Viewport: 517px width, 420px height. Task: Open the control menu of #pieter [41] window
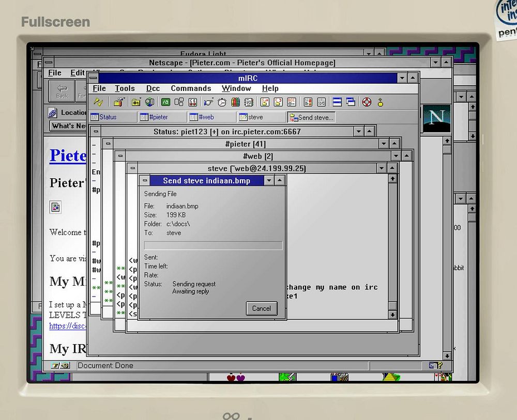coord(108,144)
